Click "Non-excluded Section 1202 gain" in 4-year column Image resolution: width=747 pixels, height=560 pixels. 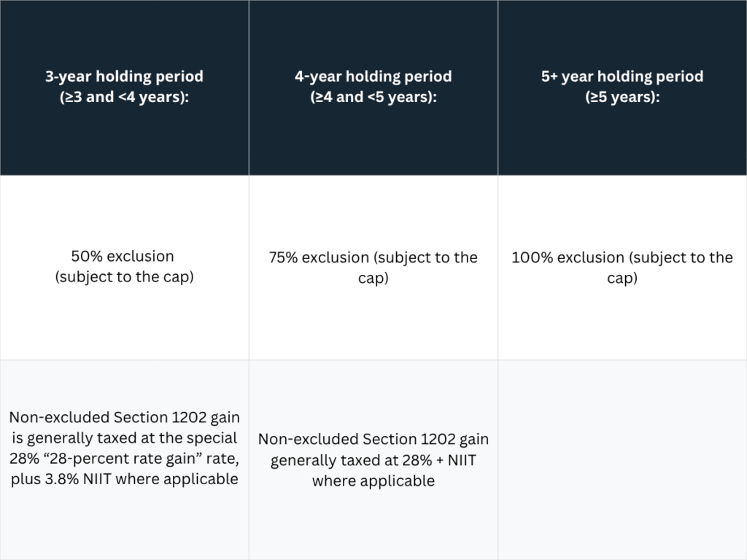click(373, 439)
